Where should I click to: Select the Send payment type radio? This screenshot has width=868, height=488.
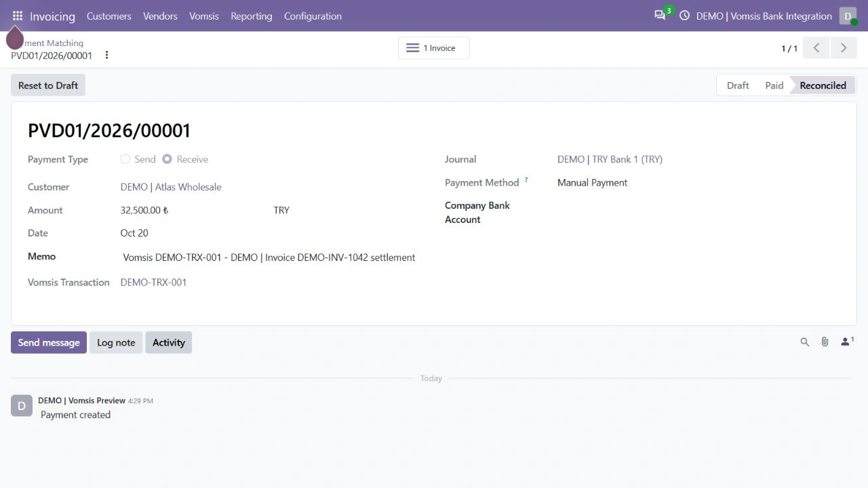125,159
